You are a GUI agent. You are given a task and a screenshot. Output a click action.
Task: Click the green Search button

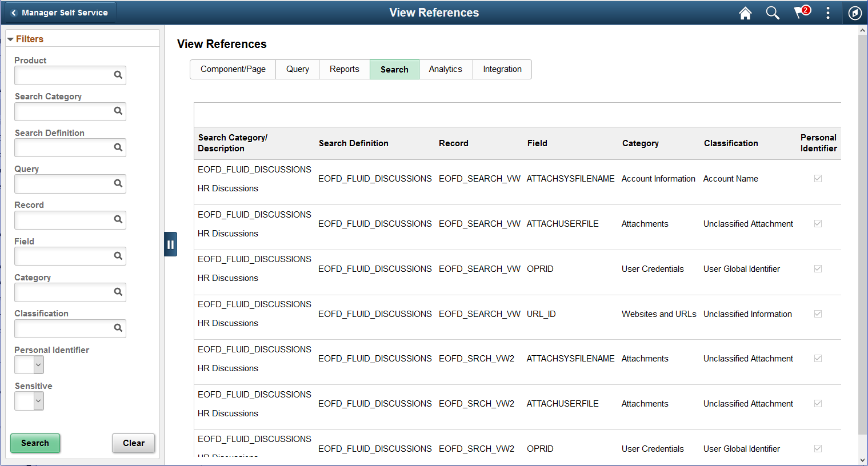click(x=35, y=443)
